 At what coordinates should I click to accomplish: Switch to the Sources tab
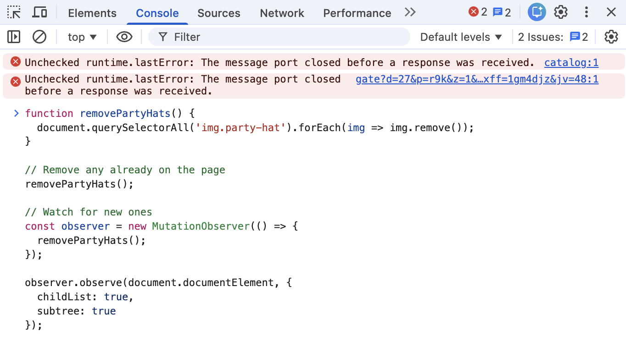(x=219, y=13)
